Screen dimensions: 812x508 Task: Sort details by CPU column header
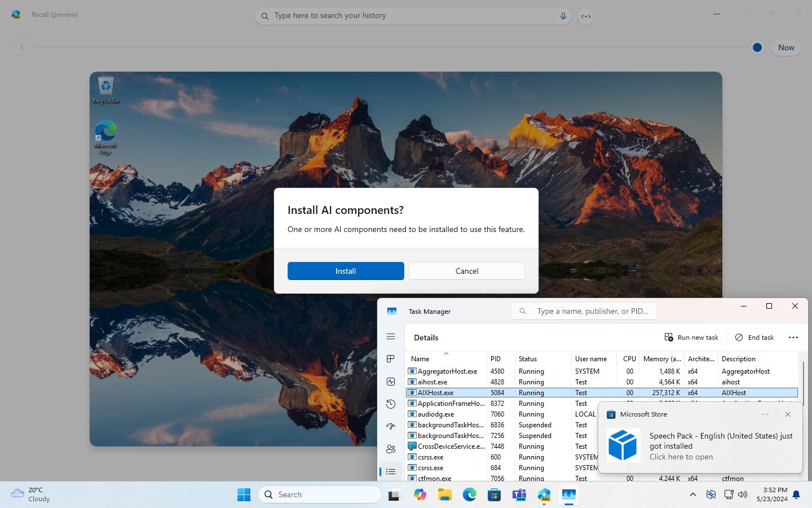click(628, 358)
